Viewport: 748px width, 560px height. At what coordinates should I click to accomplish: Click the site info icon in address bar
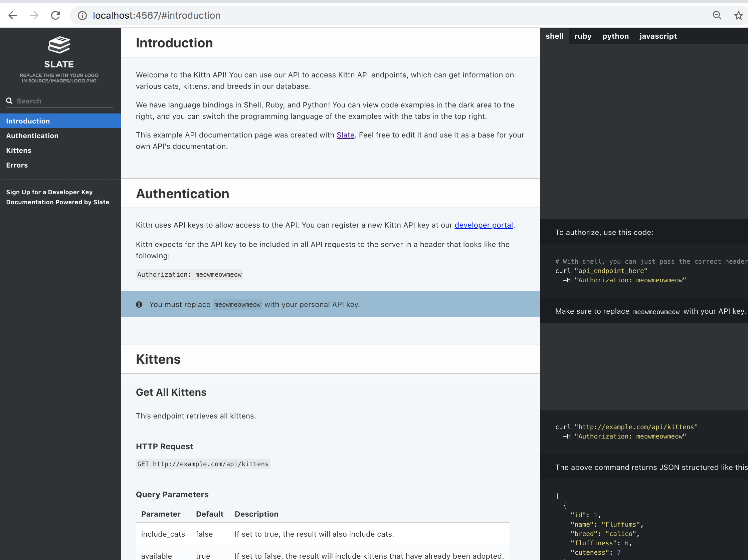click(82, 15)
